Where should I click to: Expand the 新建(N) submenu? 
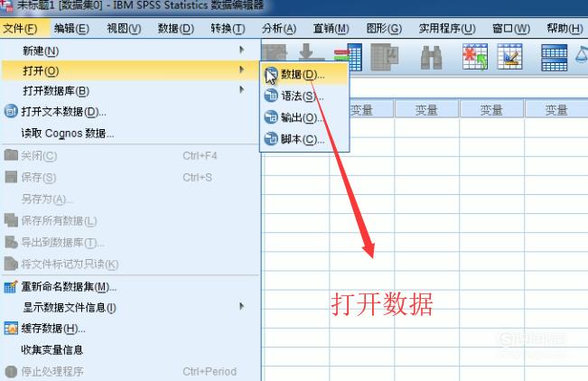[129, 51]
